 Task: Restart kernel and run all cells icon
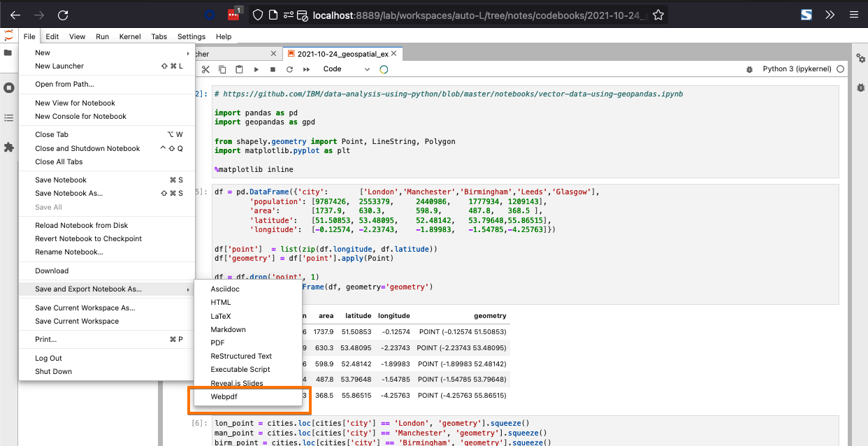point(306,69)
